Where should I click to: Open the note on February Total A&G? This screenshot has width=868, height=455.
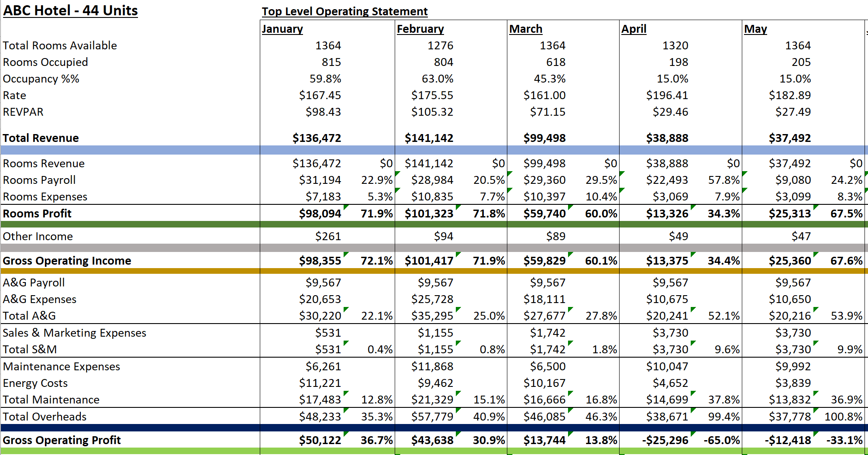[458, 310]
